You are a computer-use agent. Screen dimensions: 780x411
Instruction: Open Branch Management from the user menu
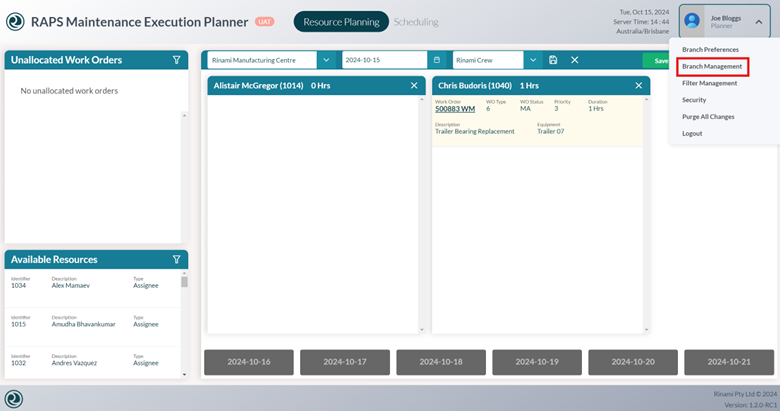712,66
